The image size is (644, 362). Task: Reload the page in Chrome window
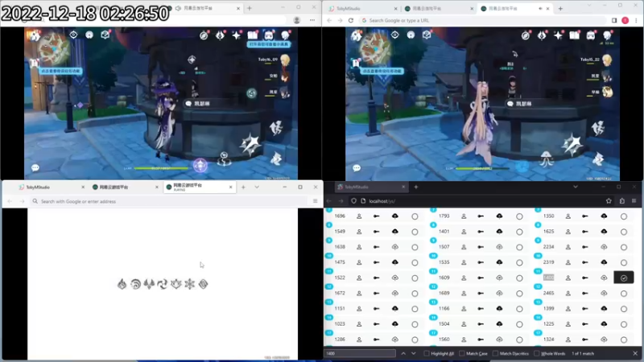pos(351,20)
